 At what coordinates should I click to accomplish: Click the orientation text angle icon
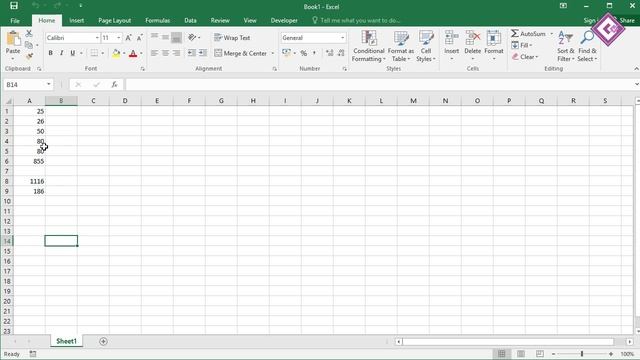tap(192, 38)
